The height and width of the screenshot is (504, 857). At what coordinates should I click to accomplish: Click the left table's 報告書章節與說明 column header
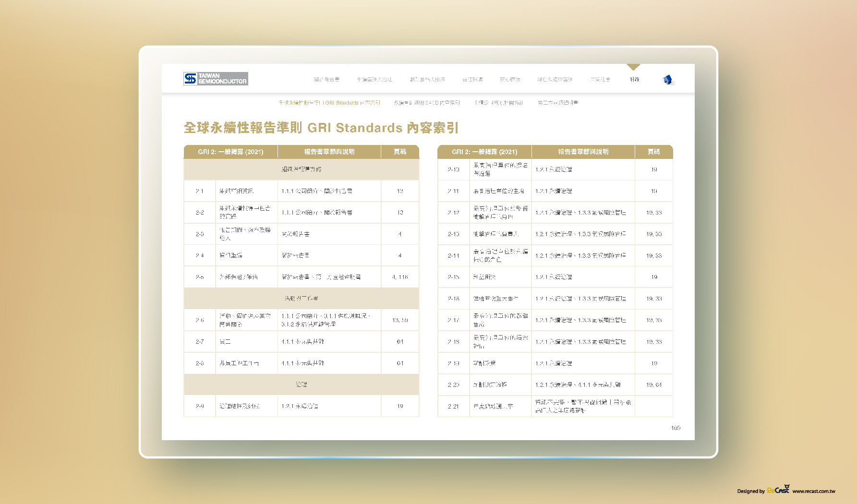[x=329, y=152]
